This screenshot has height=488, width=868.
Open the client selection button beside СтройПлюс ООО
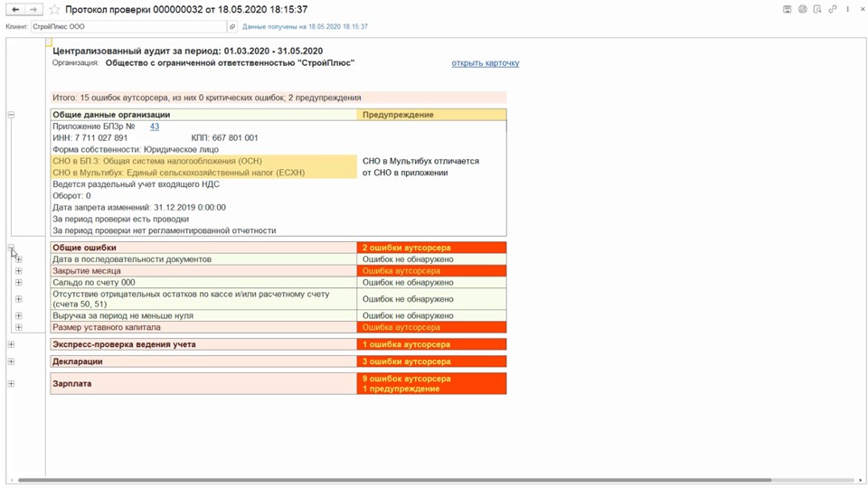tap(232, 27)
